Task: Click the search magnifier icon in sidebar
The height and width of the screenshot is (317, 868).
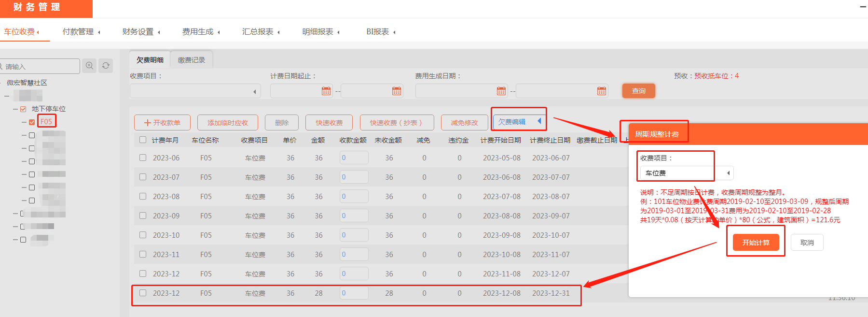Action: pyautogui.click(x=89, y=66)
